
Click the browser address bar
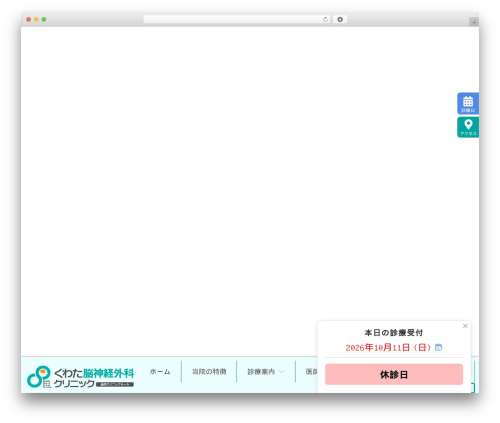236,19
